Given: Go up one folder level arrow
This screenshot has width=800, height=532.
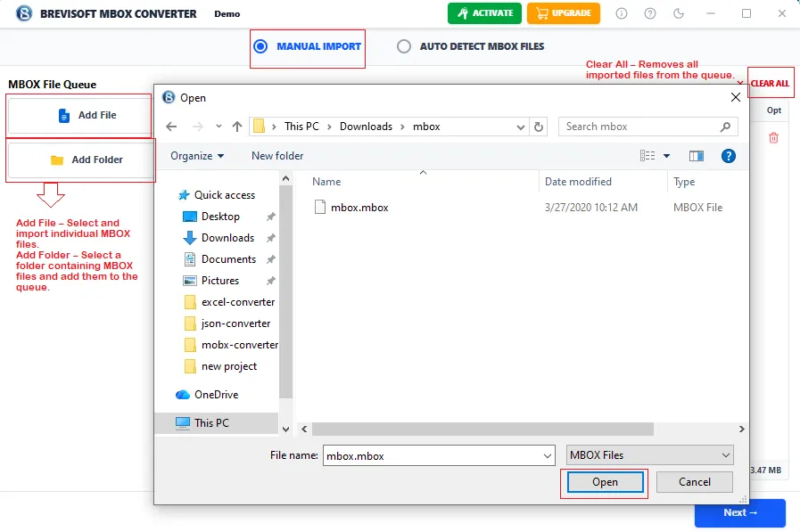Looking at the screenshot, I should 236,127.
